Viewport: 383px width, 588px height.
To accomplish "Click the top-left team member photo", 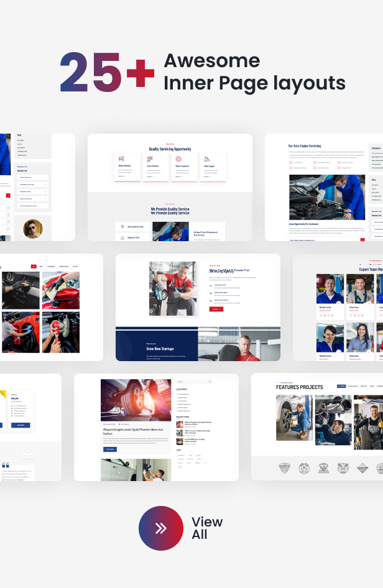I will click(330, 288).
